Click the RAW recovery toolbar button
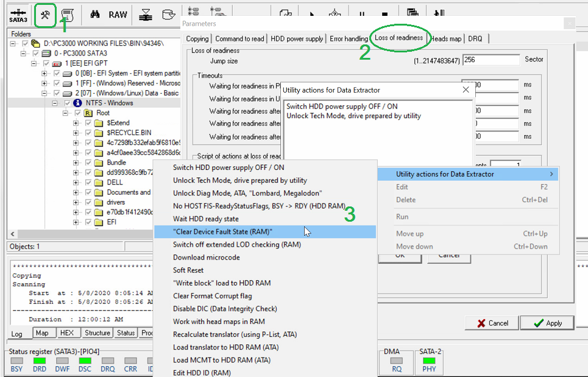The image size is (588, 377). point(118,15)
